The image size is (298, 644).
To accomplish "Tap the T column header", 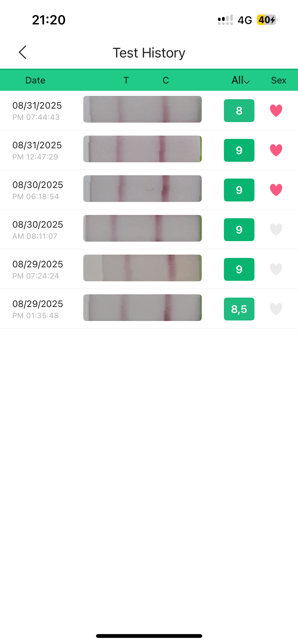I will (126, 80).
